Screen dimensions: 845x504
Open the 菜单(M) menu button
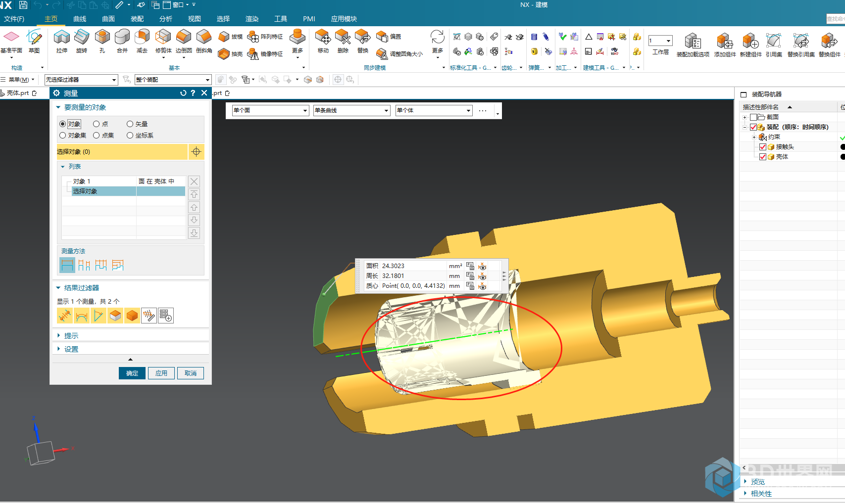[x=18, y=80]
